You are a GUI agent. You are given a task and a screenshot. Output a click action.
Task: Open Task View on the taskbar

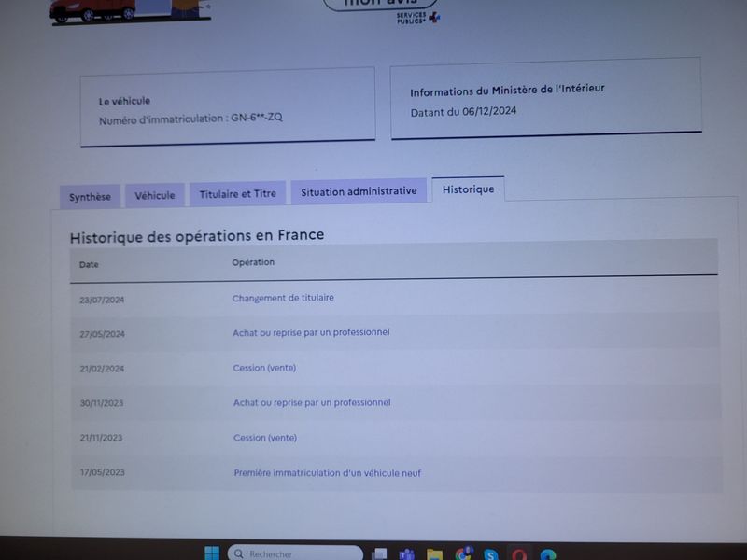pos(379,554)
